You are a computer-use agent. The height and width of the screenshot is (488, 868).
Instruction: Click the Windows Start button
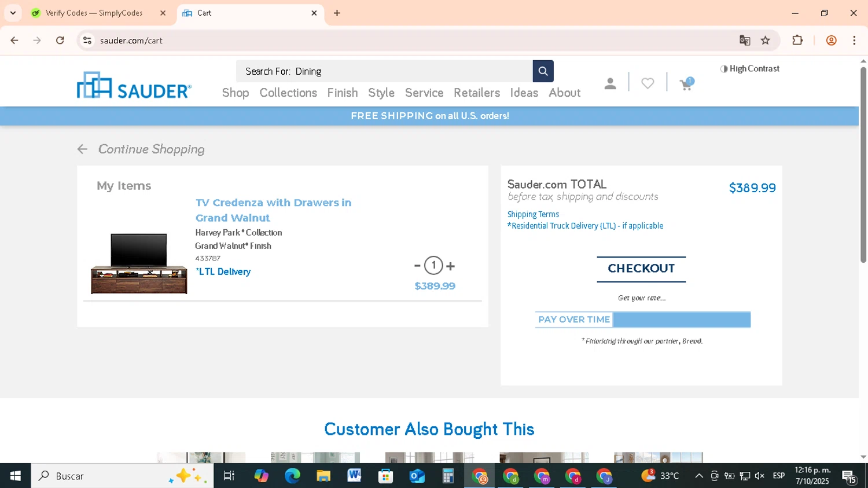point(16,476)
